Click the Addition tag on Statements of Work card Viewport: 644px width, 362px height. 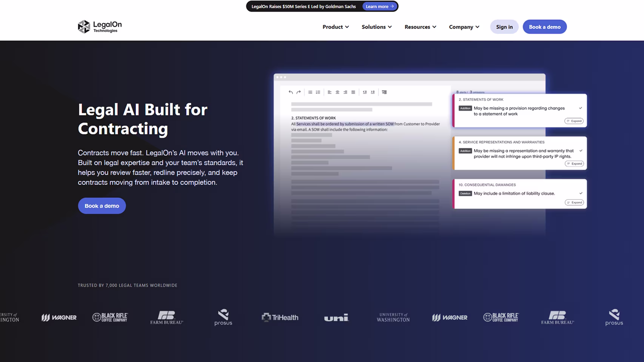point(465,108)
